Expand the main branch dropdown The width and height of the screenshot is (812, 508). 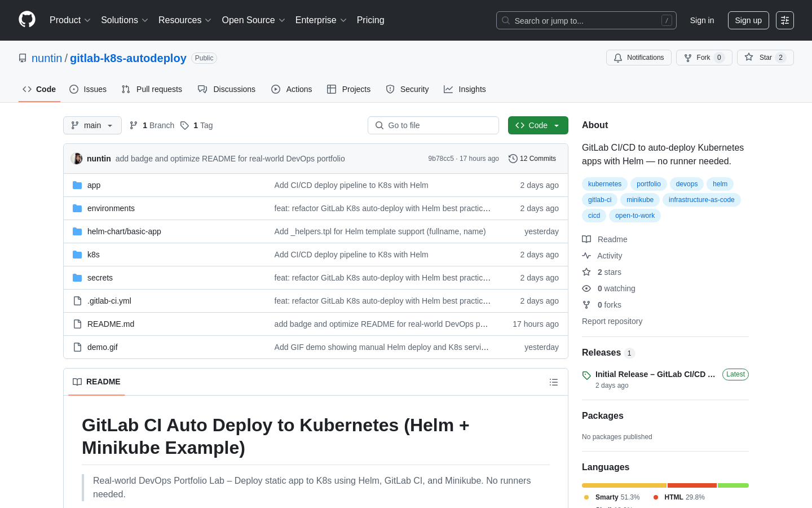(92, 125)
